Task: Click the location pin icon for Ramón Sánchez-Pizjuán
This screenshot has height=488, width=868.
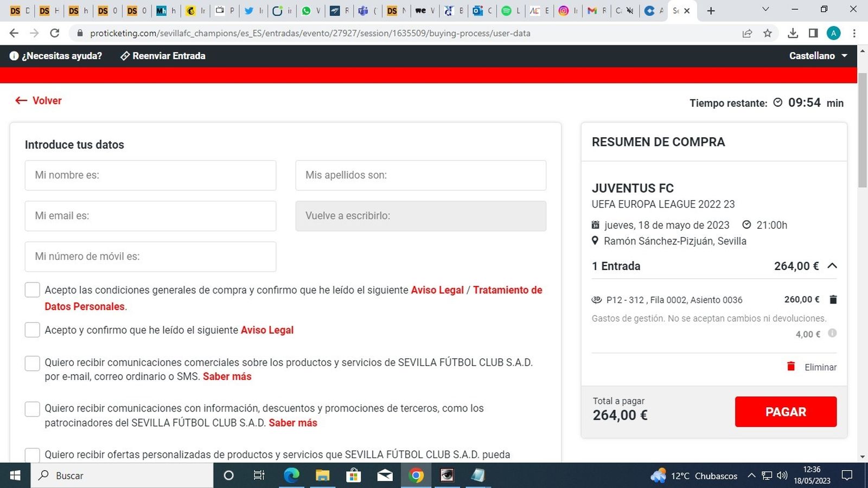Action: pyautogui.click(x=595, y=241)
